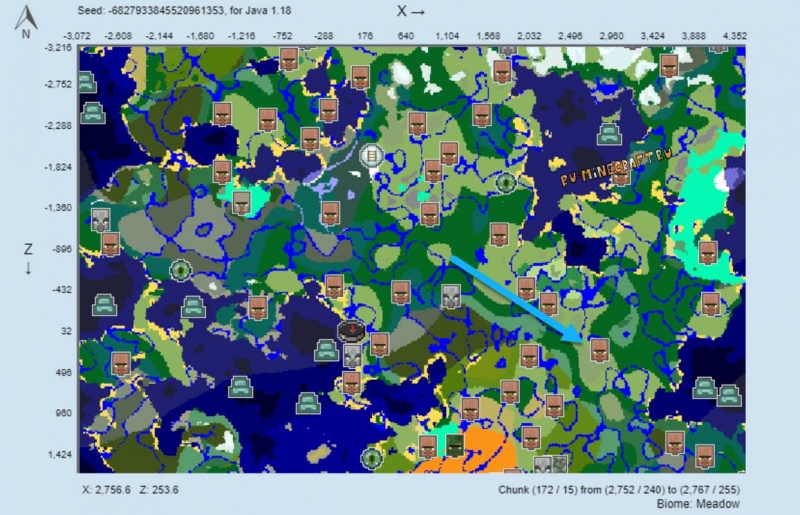Click the village icon under the far-west pillager outpost
800x515 pixels.
(x=110, y=244)
